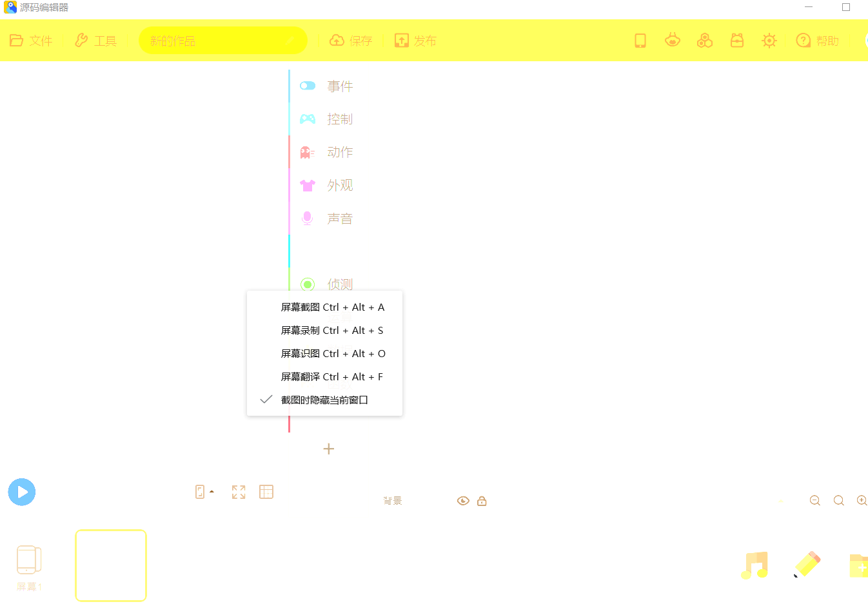Open the 文件 menu in toolbar
The height and width of the screenshot is (613, 868).
31,41
